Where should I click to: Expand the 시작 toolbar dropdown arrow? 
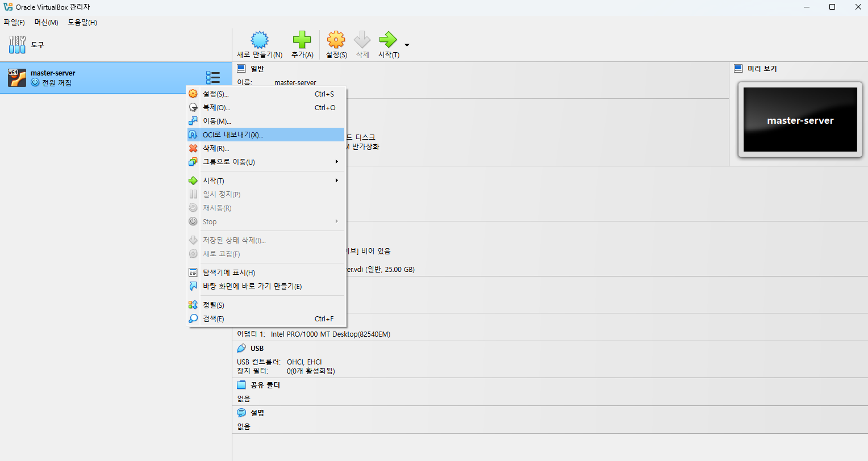(x=407, y=45)
